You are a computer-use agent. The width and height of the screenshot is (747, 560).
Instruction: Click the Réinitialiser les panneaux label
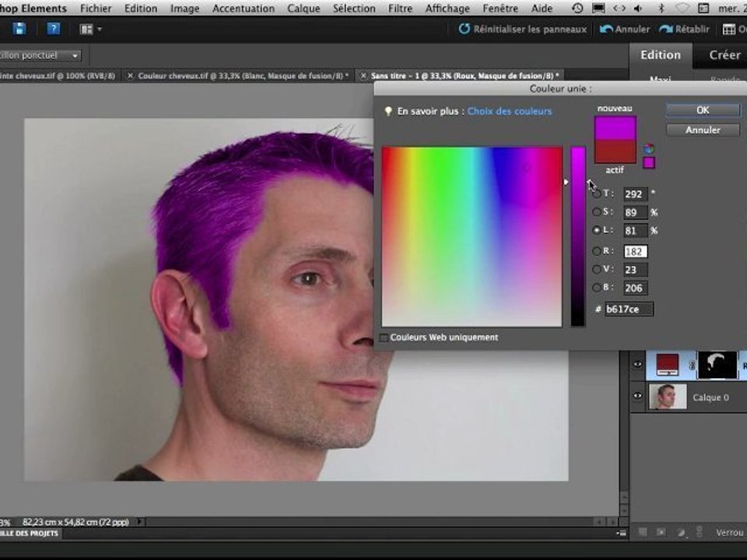click(x=530, y=30)
